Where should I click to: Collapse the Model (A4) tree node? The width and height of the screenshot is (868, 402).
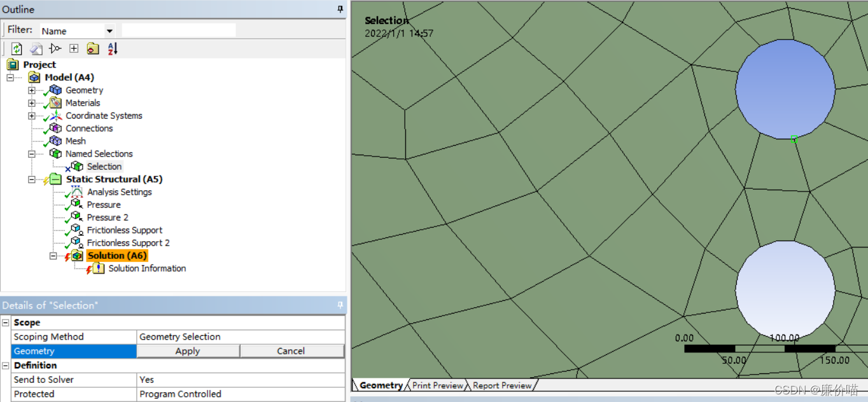pyautogui.click(x=10, y=78)
